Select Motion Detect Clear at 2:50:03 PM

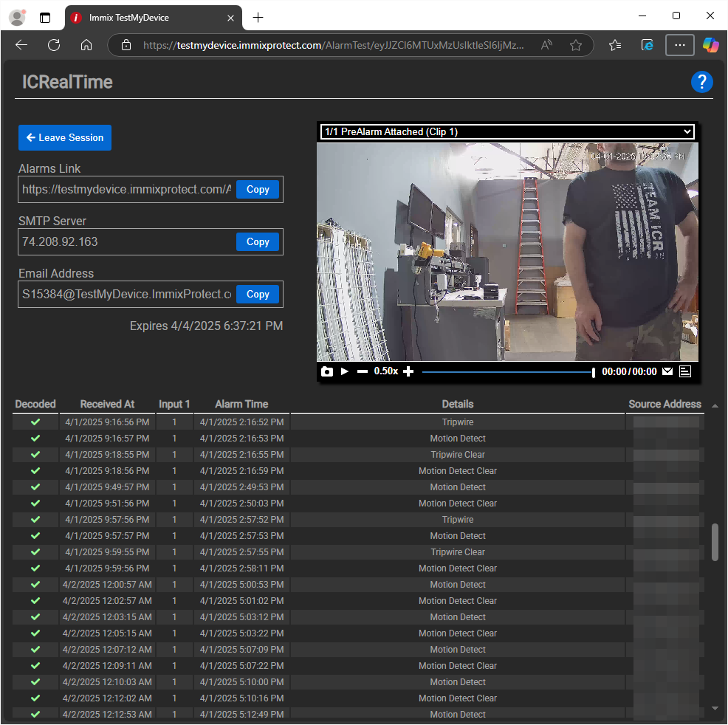(x=358, y=504)
